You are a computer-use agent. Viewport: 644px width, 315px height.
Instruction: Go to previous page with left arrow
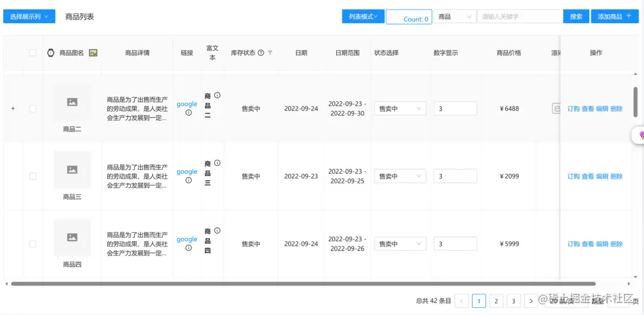coord(462,301)
